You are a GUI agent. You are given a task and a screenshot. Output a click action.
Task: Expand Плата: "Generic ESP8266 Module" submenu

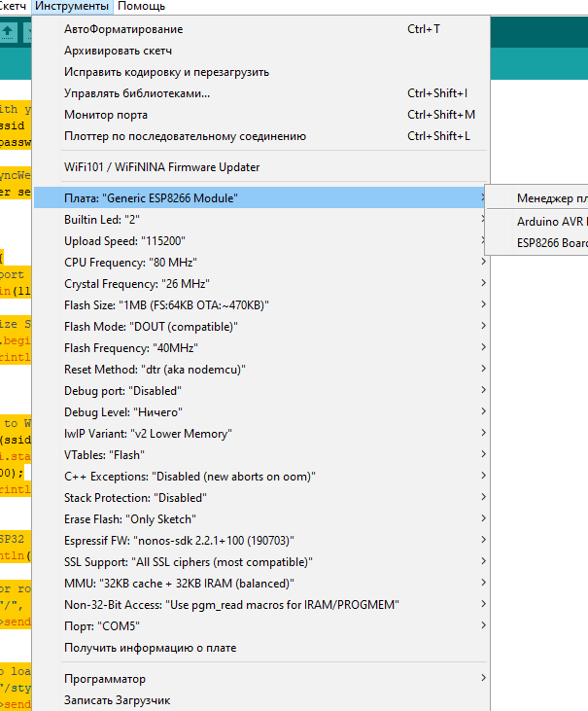[x=261, y=197]
